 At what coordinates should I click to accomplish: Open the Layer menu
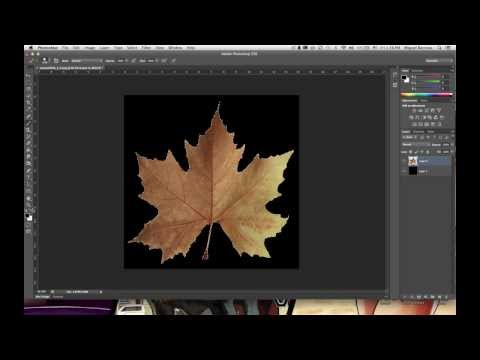pos(104,48)
